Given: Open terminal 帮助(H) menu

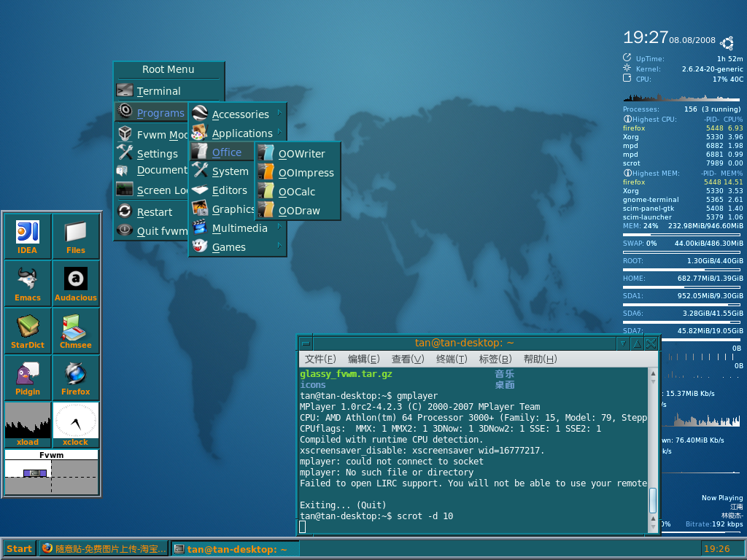Looking at the screenshot, I should click(540, 359).
